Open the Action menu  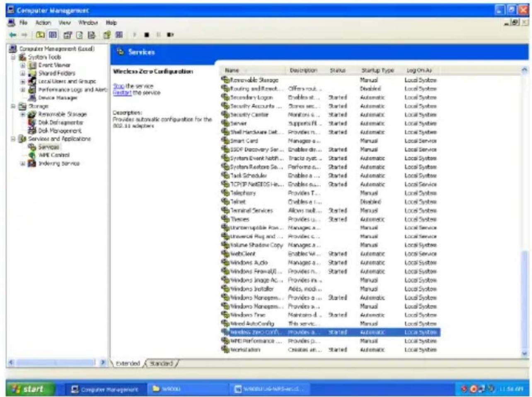point(43,23)
